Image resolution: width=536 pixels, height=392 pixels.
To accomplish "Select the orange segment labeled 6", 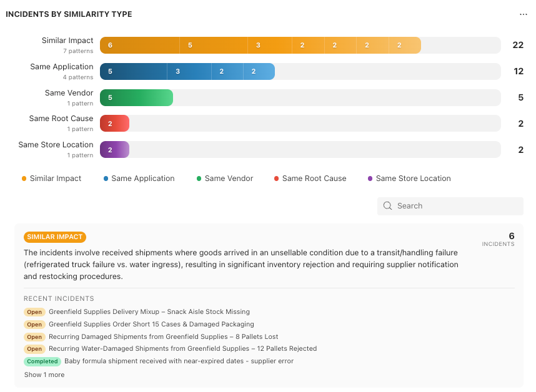I will click(x=139, y=45).
